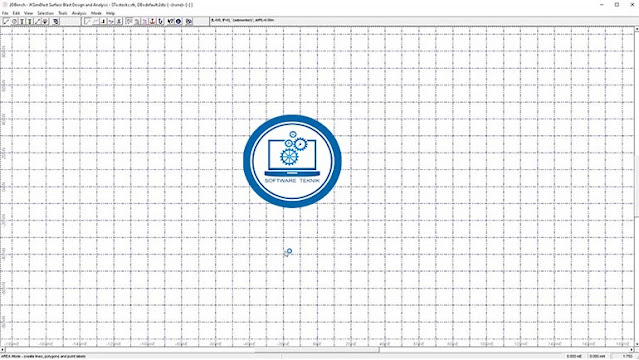The width and height of the screenshot is (639, 360).
Task: Open the blue round info icon
Action: (x=178, y=21)
